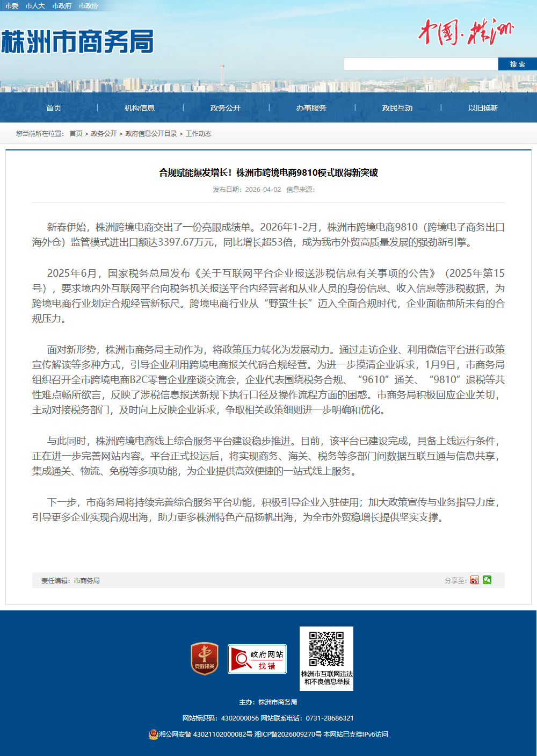537x756 pixels.
Task: Open the 湘ICP备2026009270号 footer link
Action: click(x=288, y=735)
